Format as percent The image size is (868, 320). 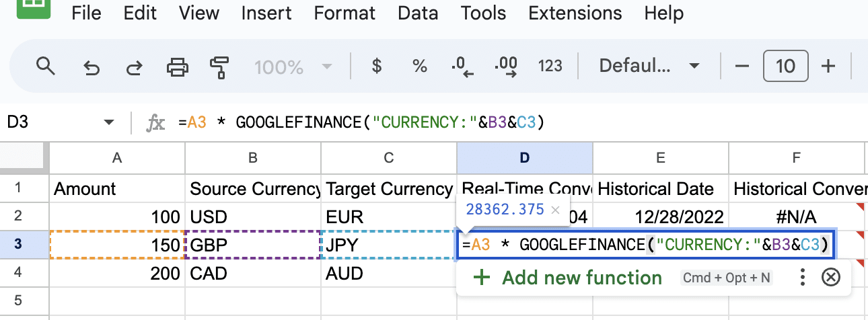click(420, 66)
